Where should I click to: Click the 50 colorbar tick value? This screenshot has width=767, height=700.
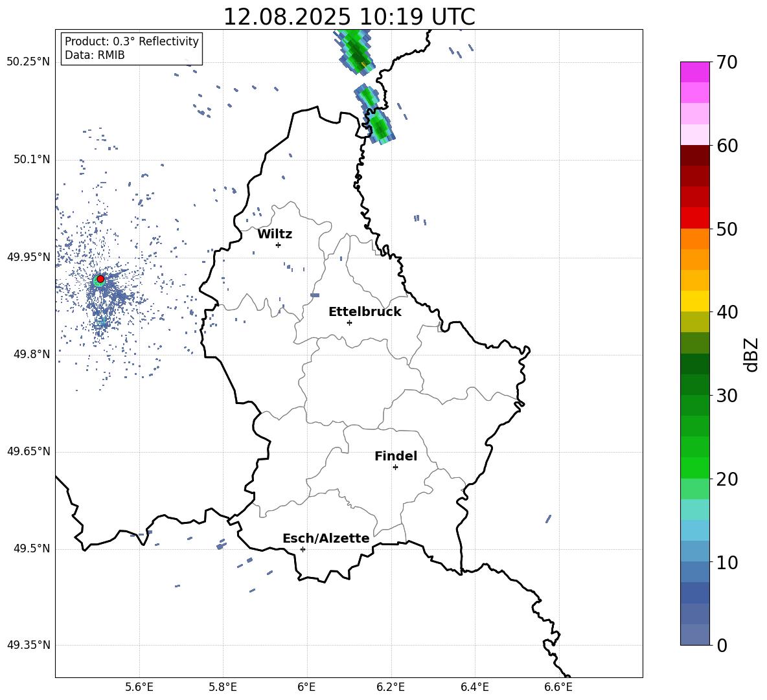point(727,229)
